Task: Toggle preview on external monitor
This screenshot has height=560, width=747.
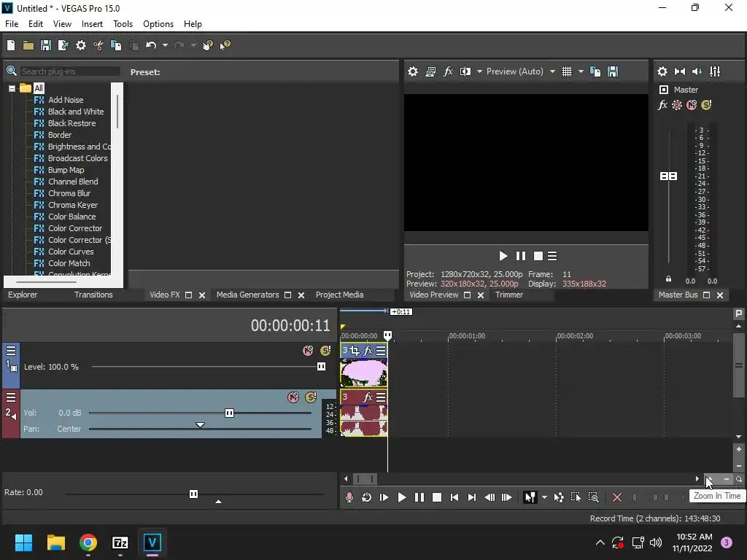Action: point(430,71)
